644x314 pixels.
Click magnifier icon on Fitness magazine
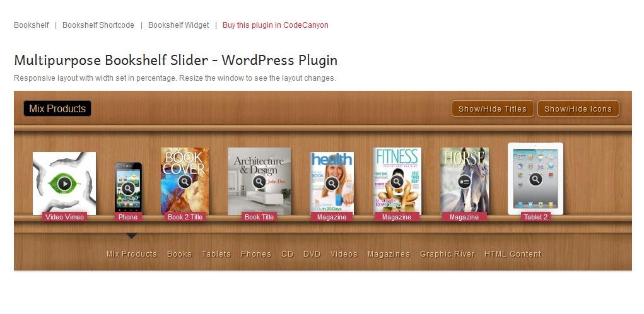(397, 182)
